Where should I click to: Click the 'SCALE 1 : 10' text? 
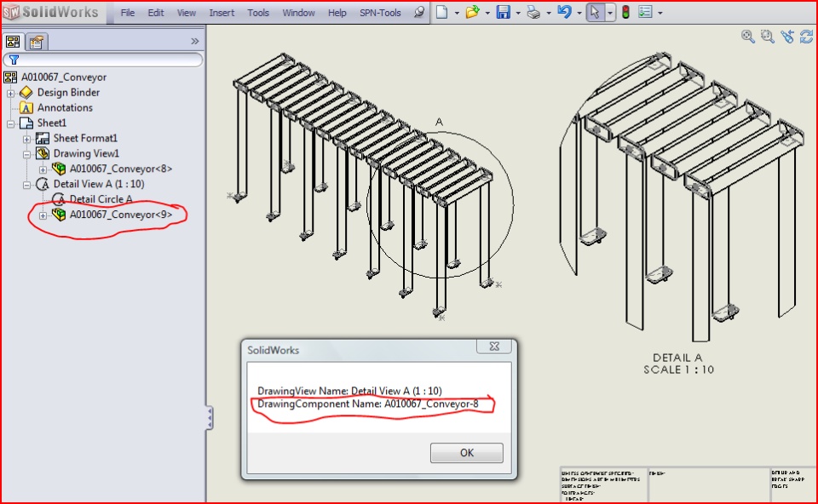[678, 369]
